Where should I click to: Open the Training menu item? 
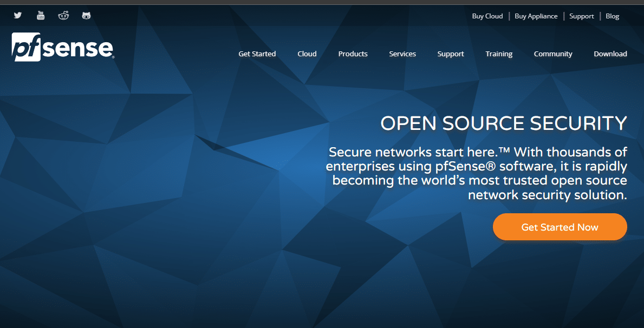[499, 54]
